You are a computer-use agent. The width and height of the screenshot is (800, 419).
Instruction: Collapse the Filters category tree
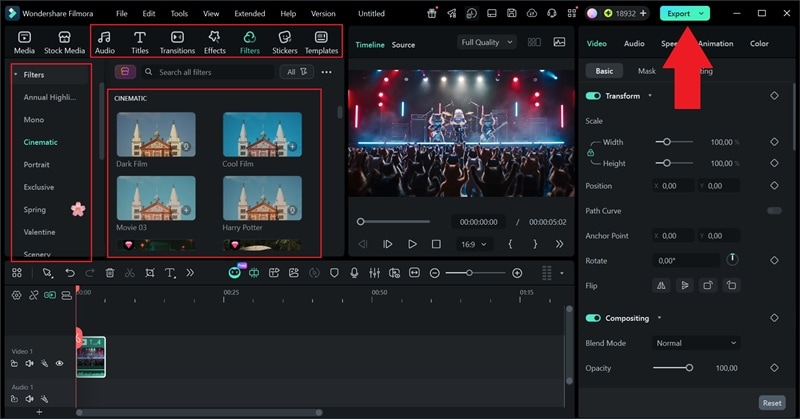tap(16, 75)
